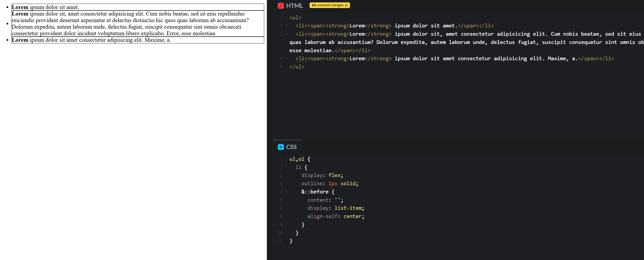The image size is (644, 260).
Task: Click the red HTML editor icon
Action: point(281,6)
